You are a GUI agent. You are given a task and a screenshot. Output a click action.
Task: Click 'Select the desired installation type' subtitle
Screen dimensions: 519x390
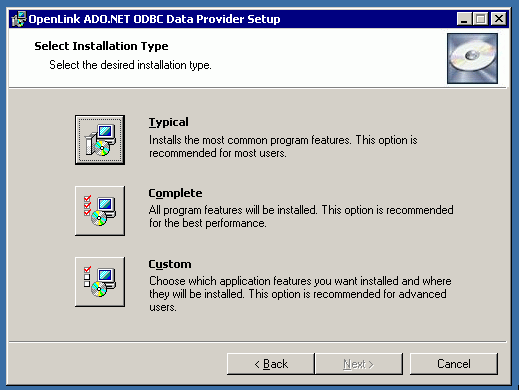click(x=130, y=65)
